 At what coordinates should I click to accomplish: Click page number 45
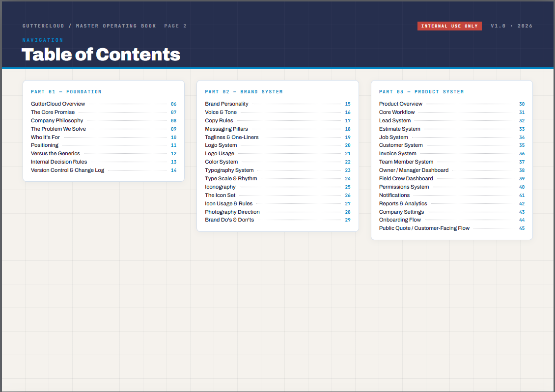click(x=522, y=228)
